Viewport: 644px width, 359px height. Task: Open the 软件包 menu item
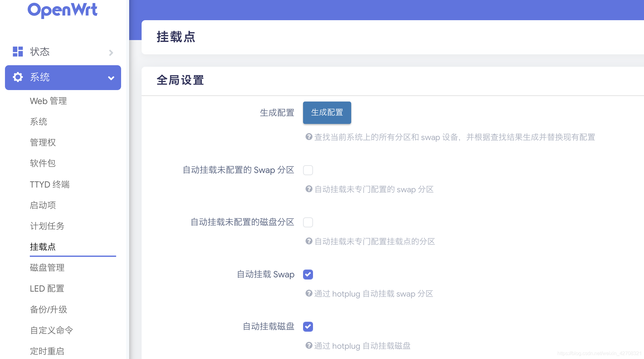pyautogui.click(x=43, y=163)
